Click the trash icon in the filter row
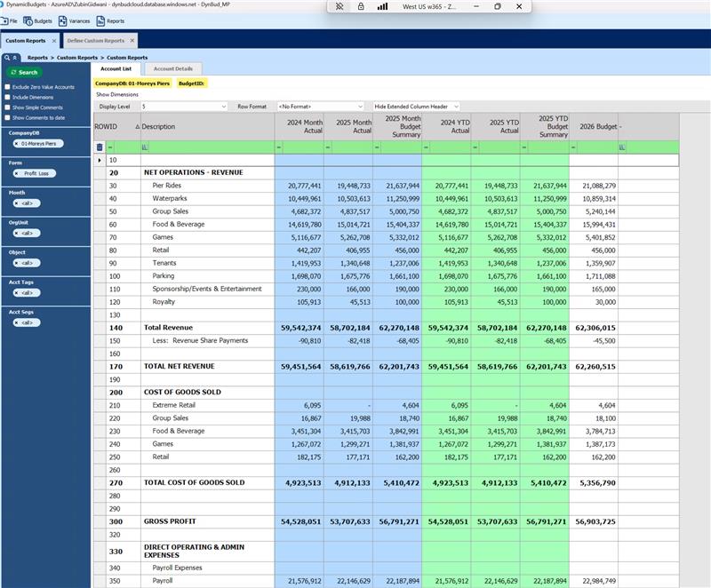The width and height of the screenshot is (711, 588). [x=100, y=145]
